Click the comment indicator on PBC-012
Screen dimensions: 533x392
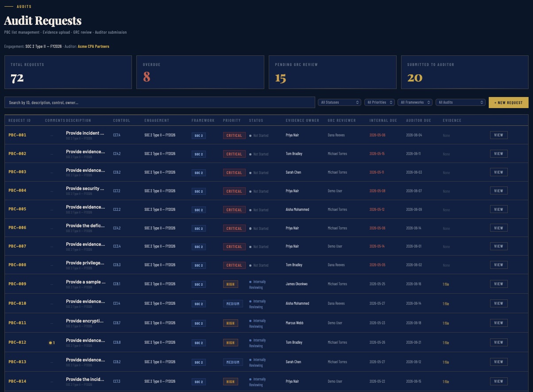pyautogui.click(x=52, y=342)
